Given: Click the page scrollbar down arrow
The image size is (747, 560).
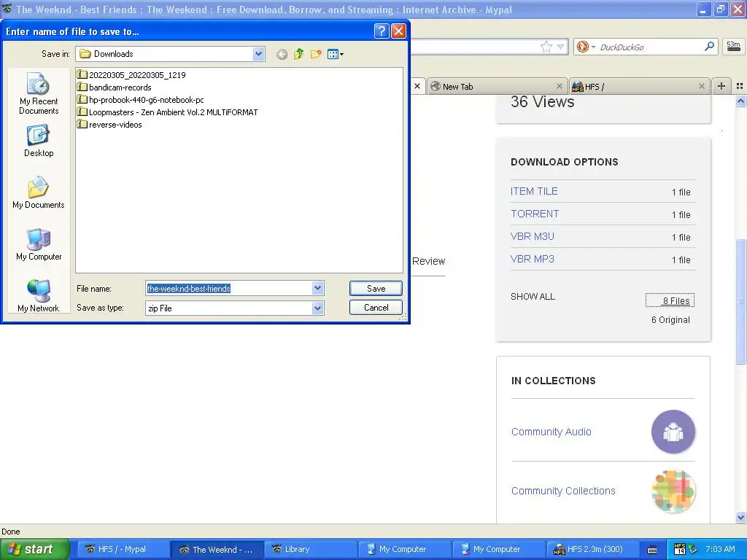Looking at the screenshot, I should coord(741,517).
